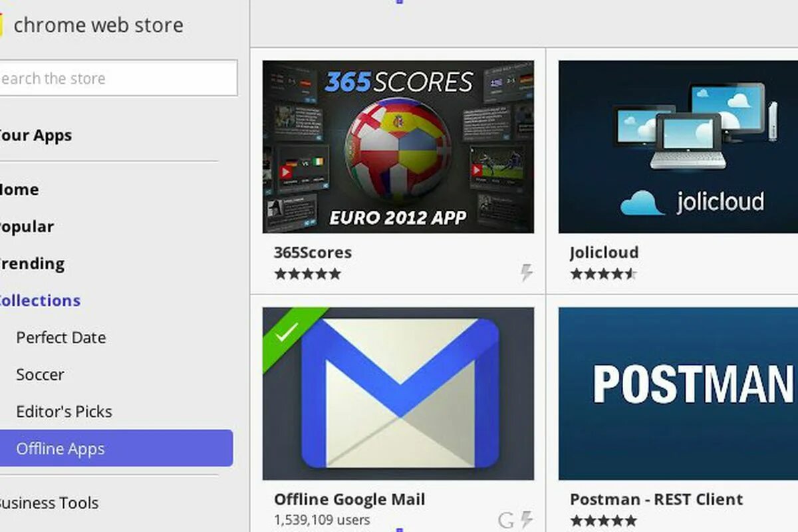Screen dimensions: 798x532
Task: Go to the Home page in sidebar
Action: (x=19, y=190)
